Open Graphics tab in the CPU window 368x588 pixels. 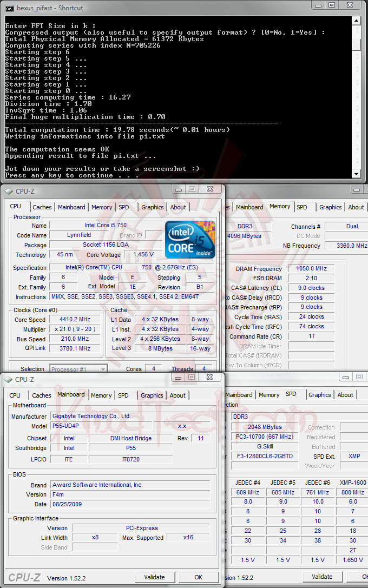pos(152,207)
